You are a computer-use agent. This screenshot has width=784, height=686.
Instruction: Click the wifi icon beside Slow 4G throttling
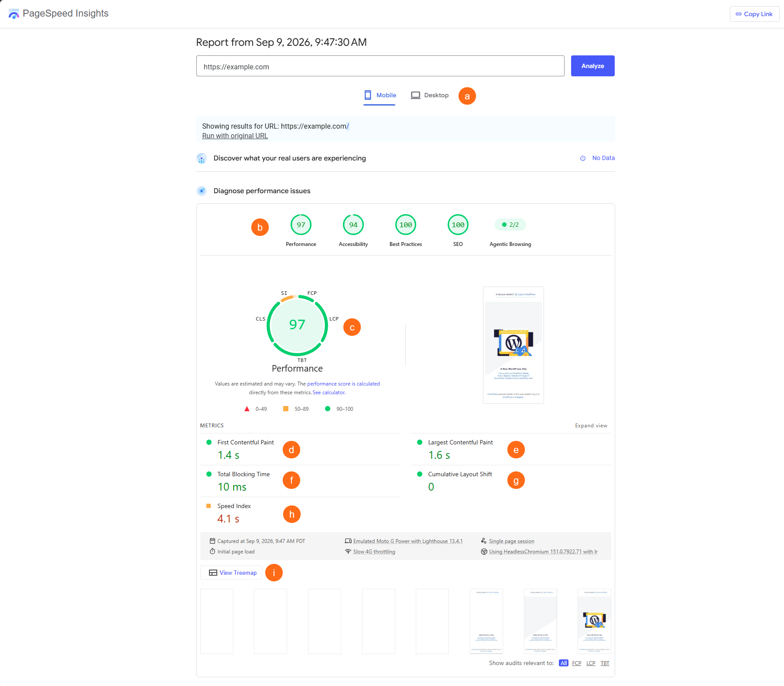click(348, 551)
